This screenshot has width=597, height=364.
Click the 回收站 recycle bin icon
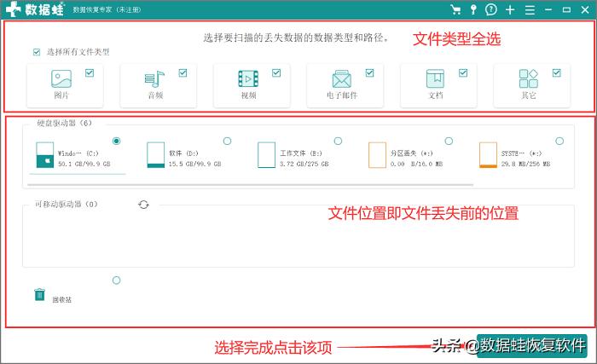tap(39, 294)
